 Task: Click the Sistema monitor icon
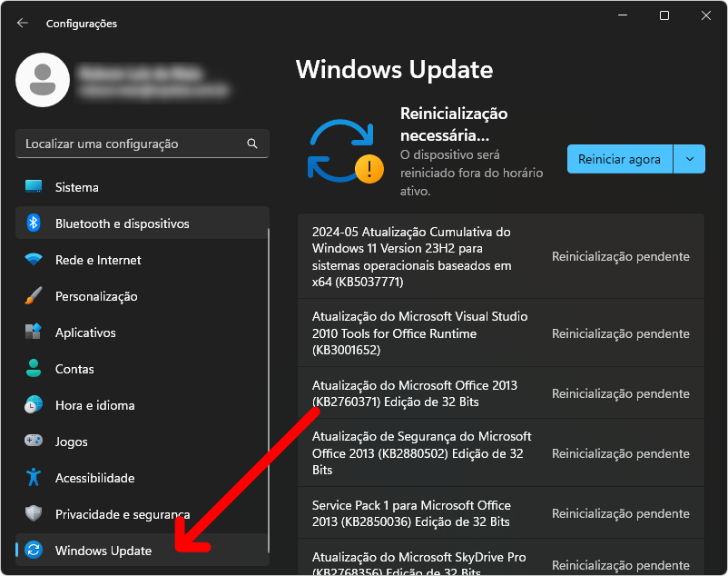tap(34, 187)
